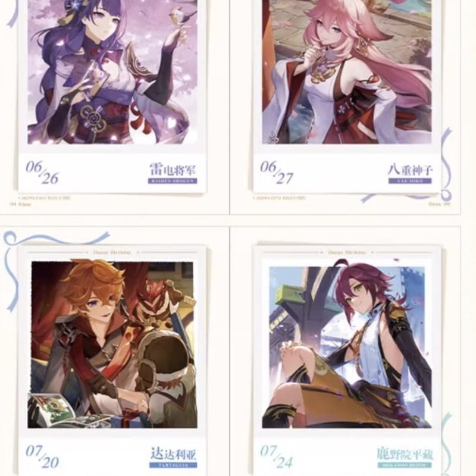The height and width of the screenshot is (476, 476).
Task: Select the teal 鹿野院平藏 name text
Action: pos(405,454)
